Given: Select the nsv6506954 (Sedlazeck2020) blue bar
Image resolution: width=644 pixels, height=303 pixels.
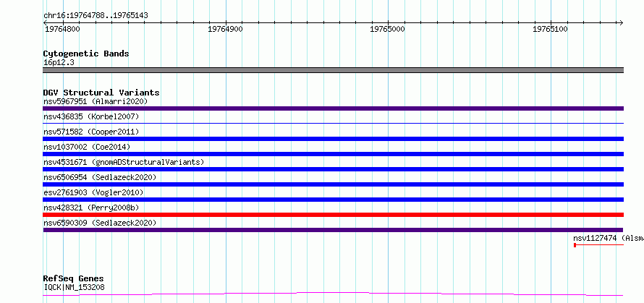Looking at the screenshot, I should point(333,184).
